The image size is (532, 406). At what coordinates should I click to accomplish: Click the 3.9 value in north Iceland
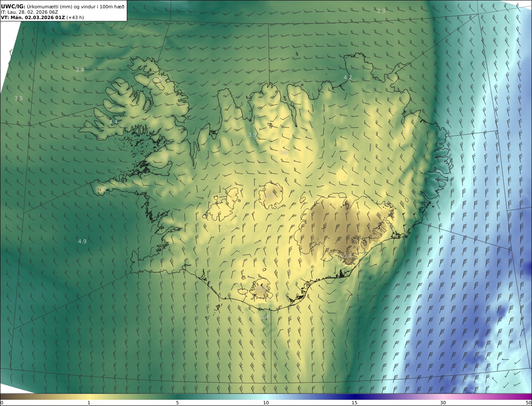pos(252,135)
